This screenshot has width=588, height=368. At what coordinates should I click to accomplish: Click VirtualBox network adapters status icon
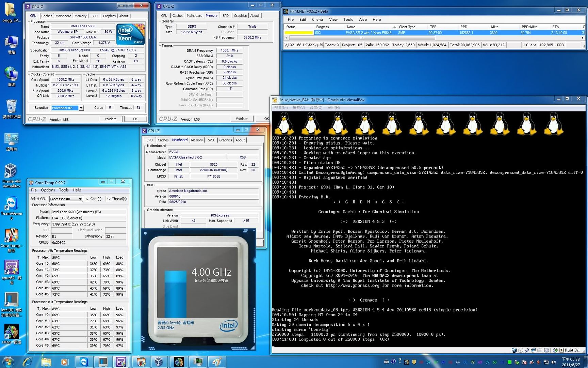tap(534, 350)
